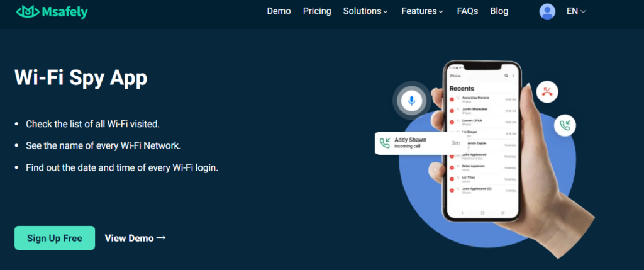This screenshot has width=644, height=270.
Task: Click the Wi-Fi Spy App heading
Action: pos(81,77)
